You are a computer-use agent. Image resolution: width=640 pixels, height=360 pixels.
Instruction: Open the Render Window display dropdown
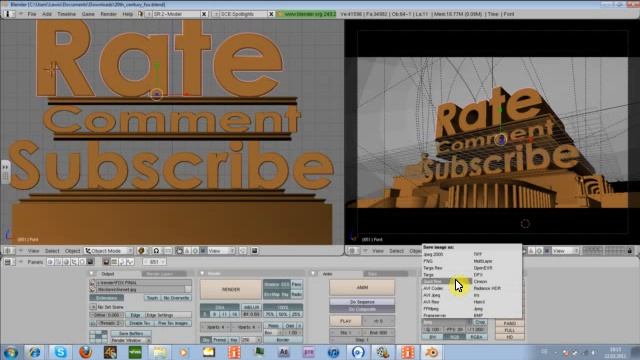(x=131, y=340)
